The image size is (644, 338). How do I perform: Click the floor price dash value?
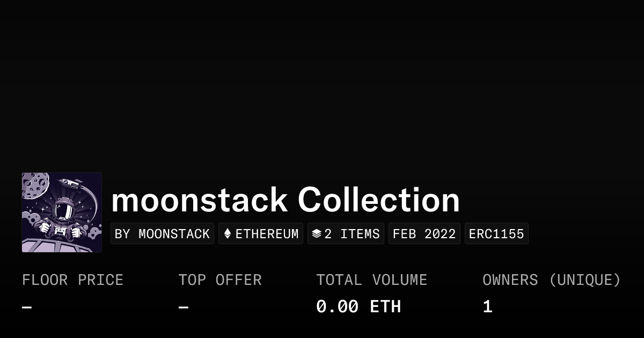tap(27, 307)
